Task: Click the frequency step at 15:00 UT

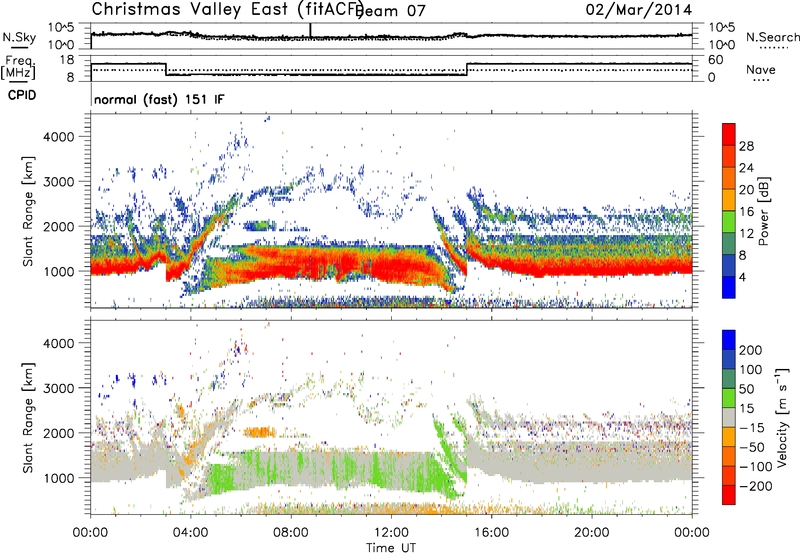Action: (x=467, y=69)
